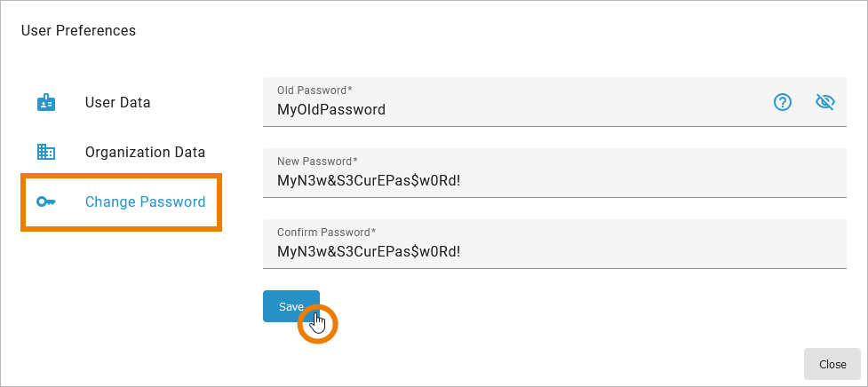Save the new password
This screenshot has width=868, height=387.
[x=291, y=306]
